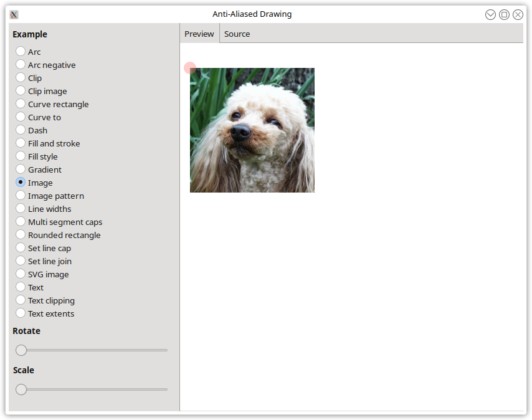The image size is (532, 420).
Task: Select Curve rectangle example
Action: 21,104
